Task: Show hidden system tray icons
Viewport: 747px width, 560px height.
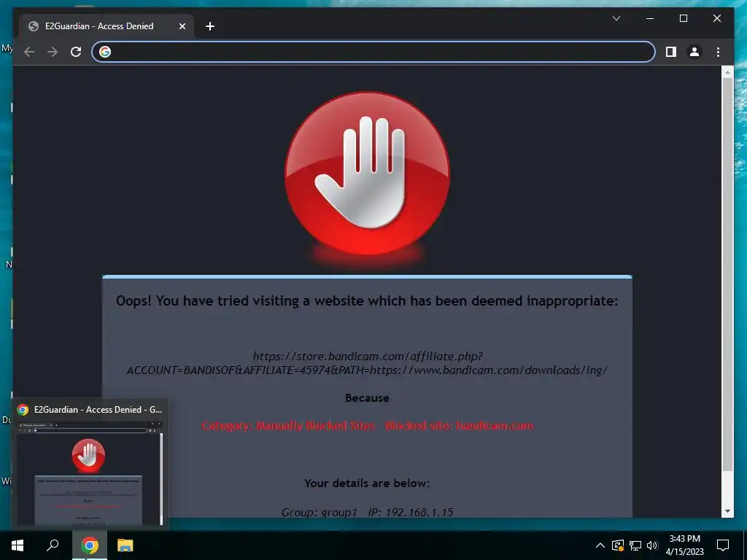Action: [x=600, y=545]
